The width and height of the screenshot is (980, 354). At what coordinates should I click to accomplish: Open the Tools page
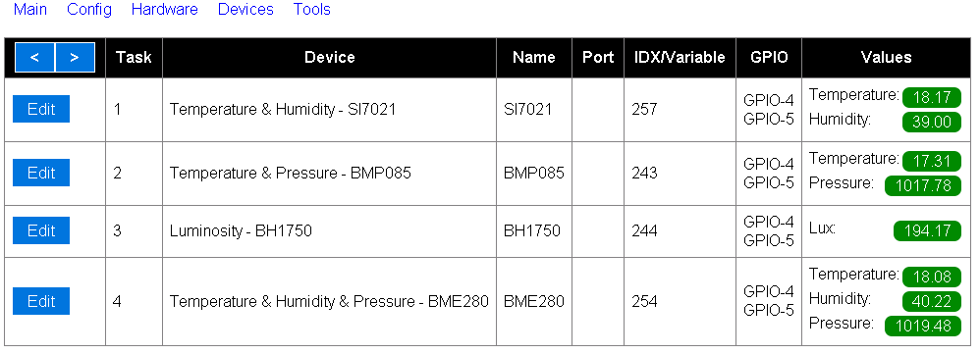(x=312, y=10)
